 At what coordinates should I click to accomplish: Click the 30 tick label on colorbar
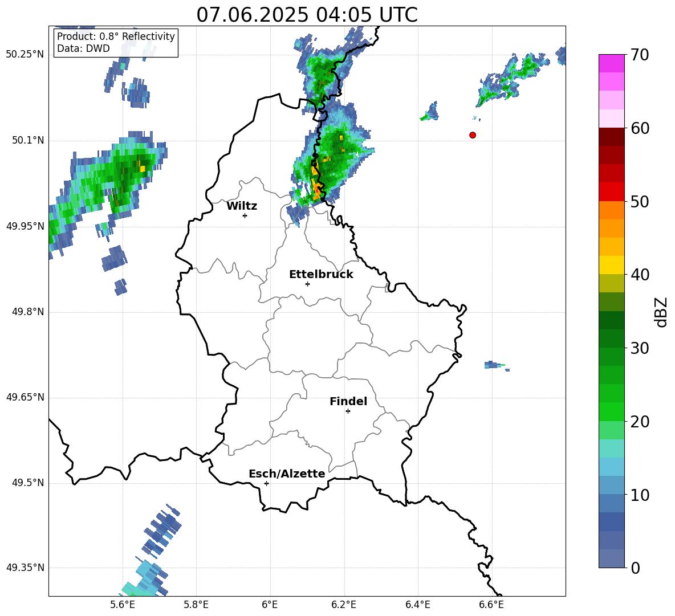640,348
